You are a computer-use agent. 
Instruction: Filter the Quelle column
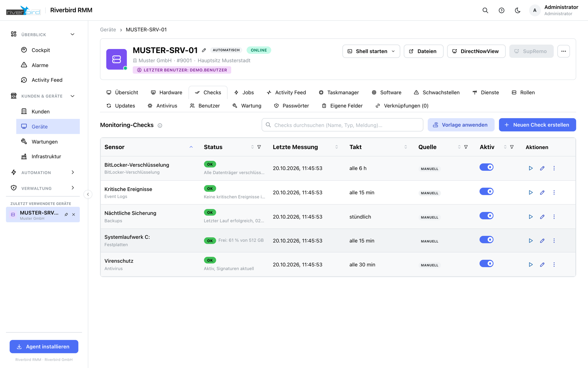(x=466, y=147)
